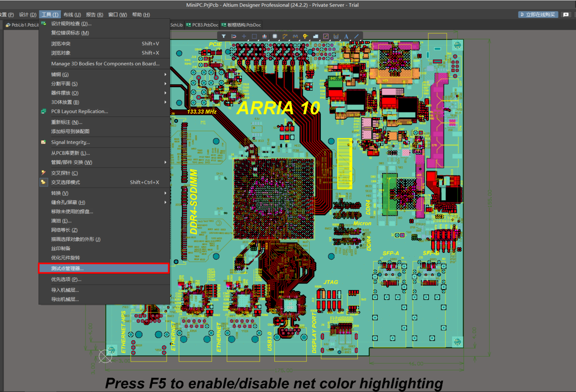This screenshot has height=392, width=576.
Task: Click the place component chip icon
Action: [275, 36]
